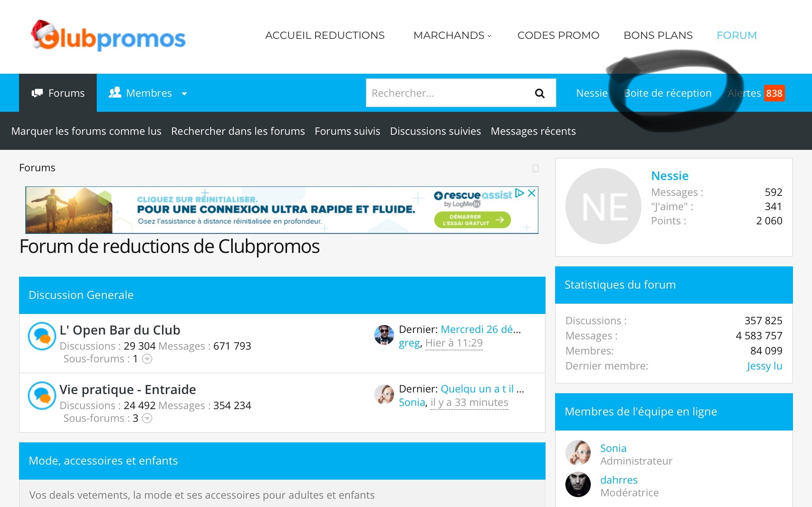Click the Vie pratique forum bubble icon
This screenshot has width=812, height=507.
[42, 396]
